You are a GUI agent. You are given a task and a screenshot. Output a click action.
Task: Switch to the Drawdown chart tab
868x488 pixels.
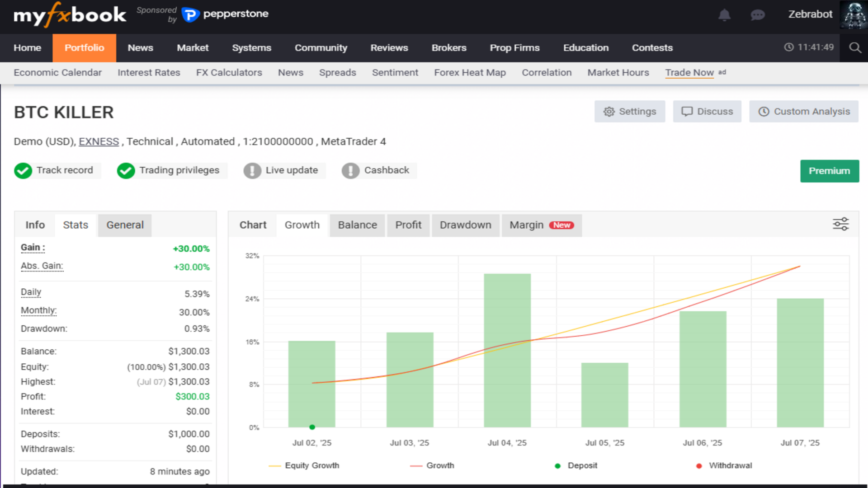pyautogui.click(x=465, y=225)
